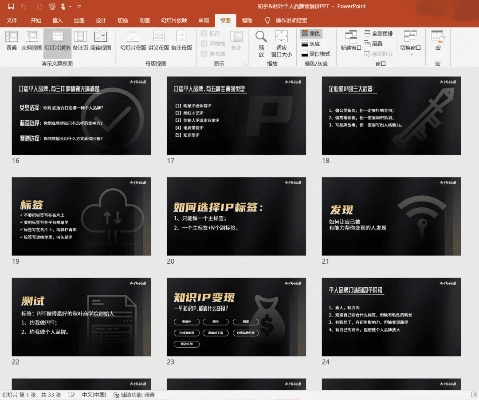
Task: Select slide 24 thumbnail with numbered list
Action: (x=391, y=317)
